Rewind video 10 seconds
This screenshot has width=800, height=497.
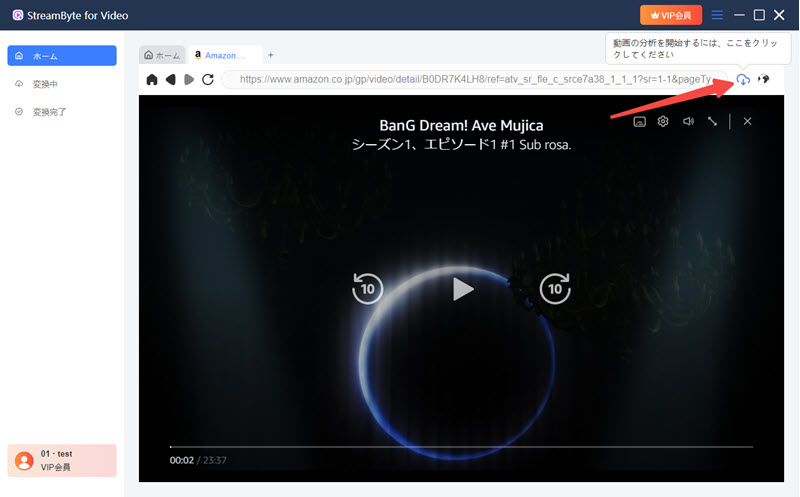tap(367, 288)
